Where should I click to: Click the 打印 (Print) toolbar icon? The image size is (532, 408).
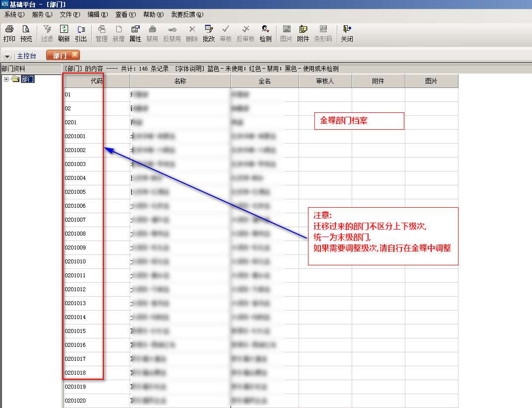(9, 33)
